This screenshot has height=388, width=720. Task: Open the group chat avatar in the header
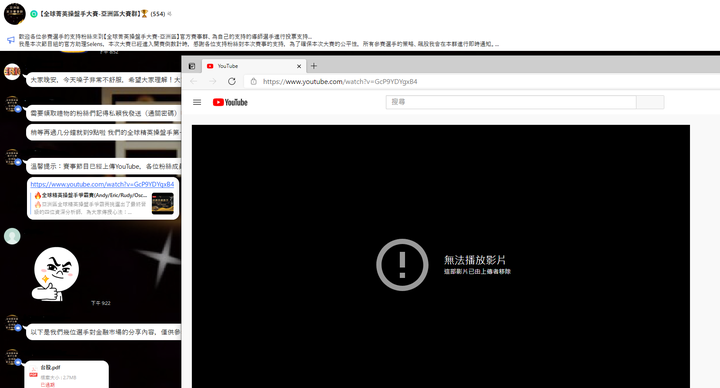coord(15,14)
